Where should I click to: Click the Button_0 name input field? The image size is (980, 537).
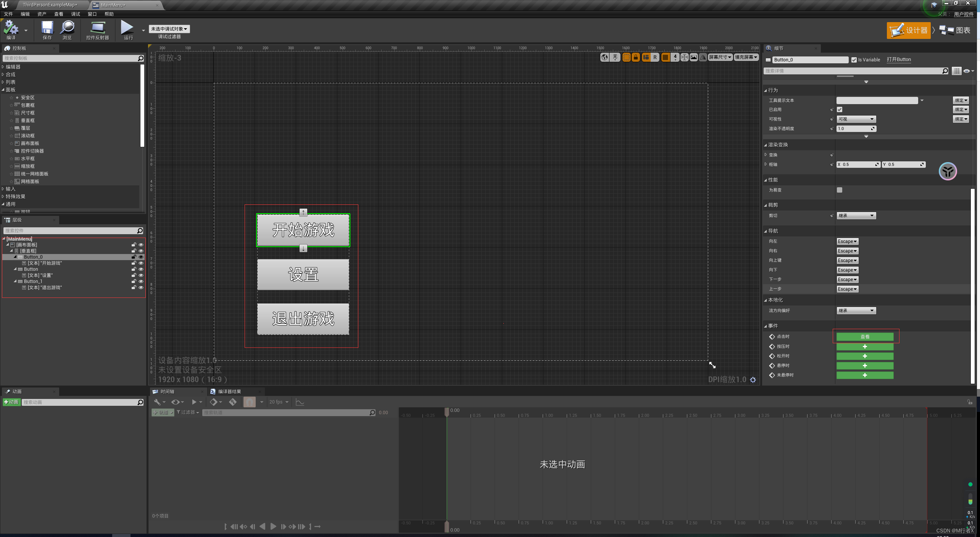(x=810, y=60)
